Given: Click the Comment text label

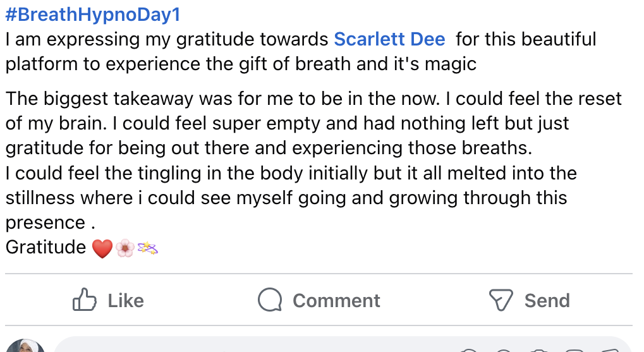Looking at the screenshot, I should 336,301.
